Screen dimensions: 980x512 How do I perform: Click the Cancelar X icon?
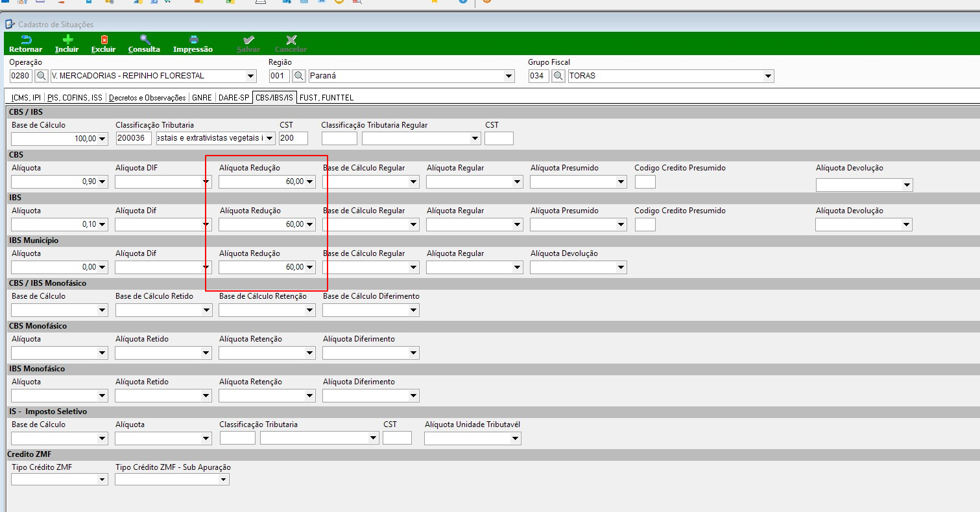click(x=291, y=40)
